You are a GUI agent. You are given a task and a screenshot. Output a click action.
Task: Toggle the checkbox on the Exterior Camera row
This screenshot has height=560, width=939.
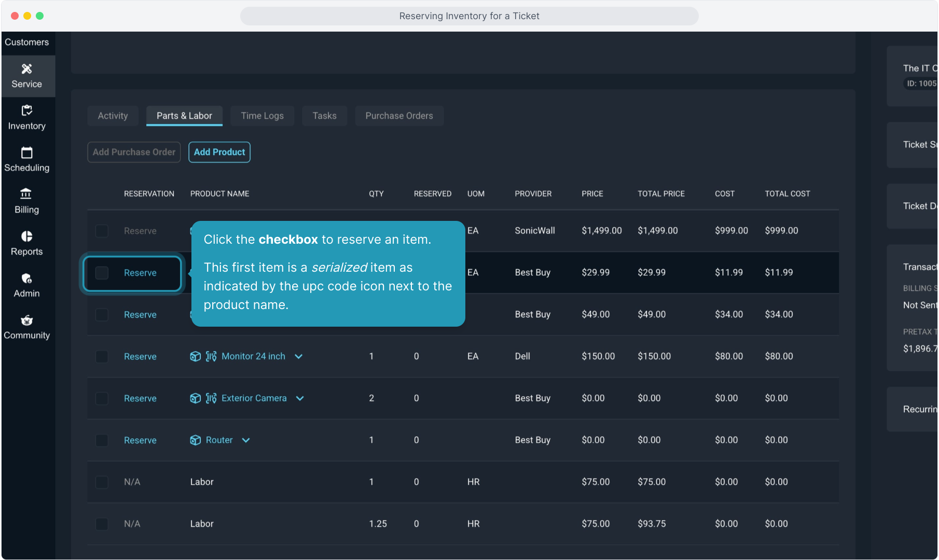(x=102, y=399)
